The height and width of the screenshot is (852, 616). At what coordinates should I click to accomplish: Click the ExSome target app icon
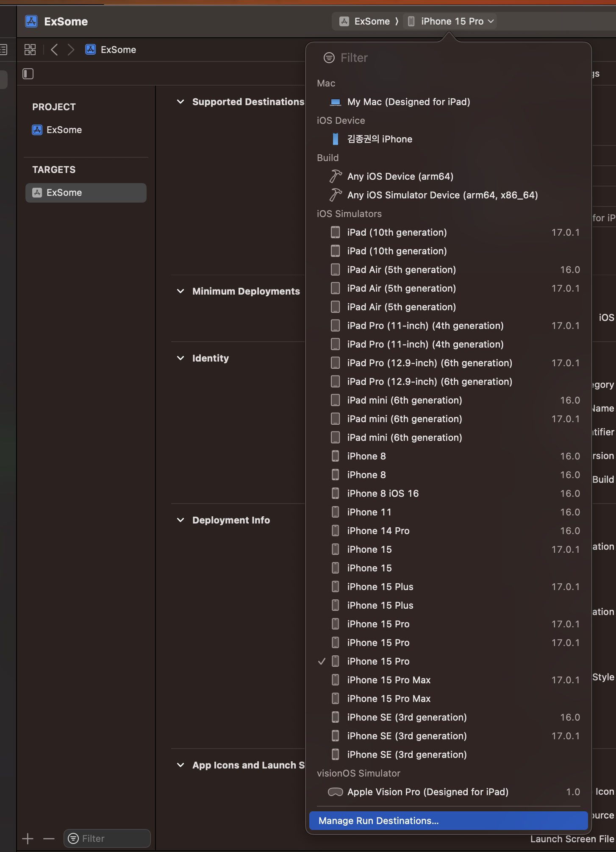click(x=37, y=192)
